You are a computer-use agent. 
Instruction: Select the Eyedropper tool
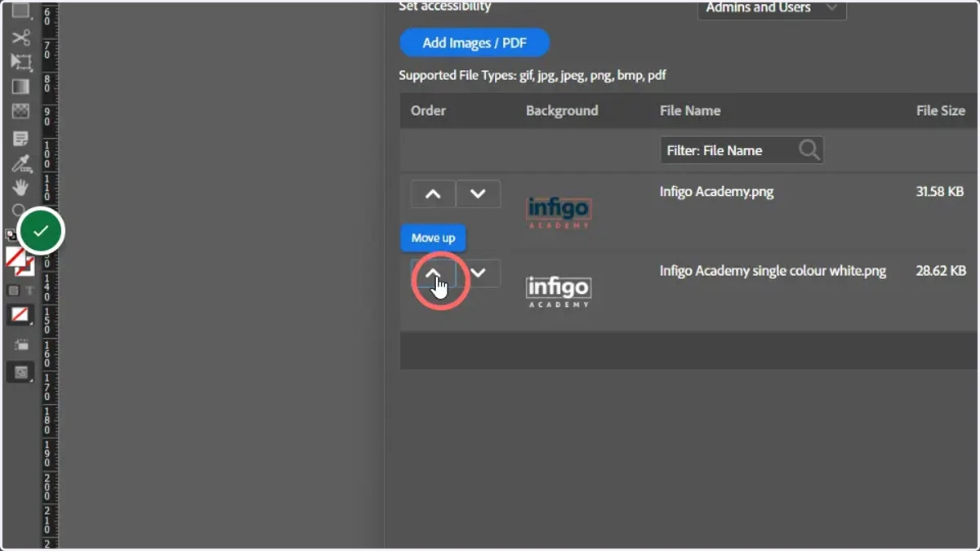tap(20, 163)
